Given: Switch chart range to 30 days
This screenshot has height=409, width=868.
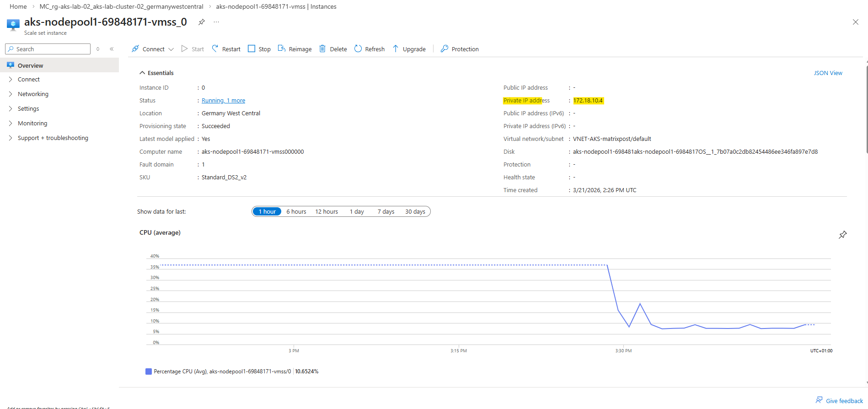Looking at the screenshot, I should click(415, 211).
